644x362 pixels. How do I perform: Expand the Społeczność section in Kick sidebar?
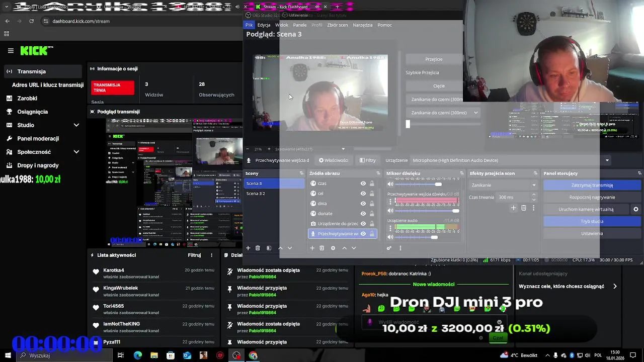coord(76,152)
